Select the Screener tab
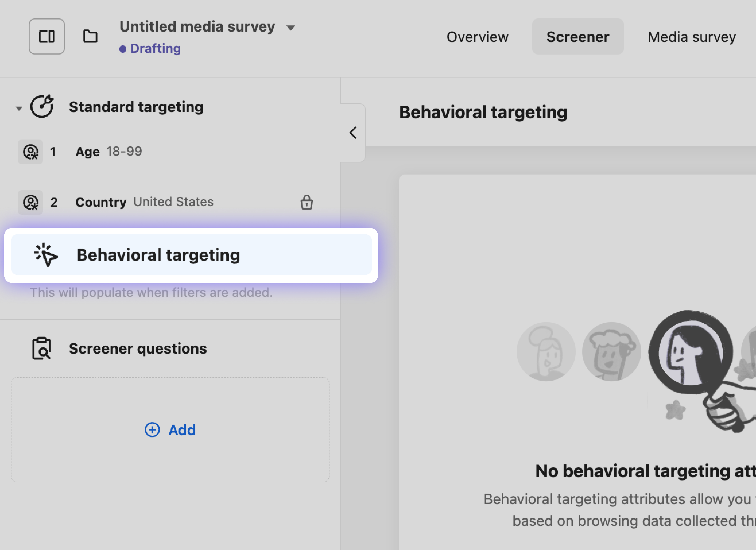Image resolution: width=756 pixels, height=550 pixels. 578,37
